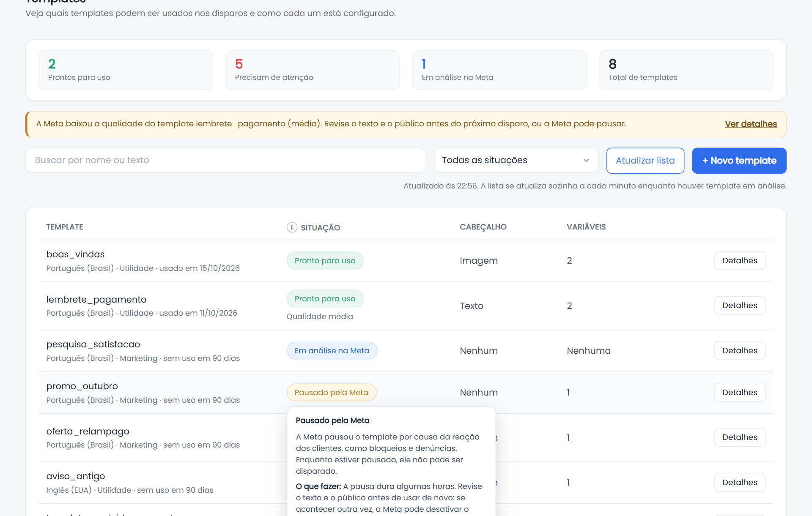Select the Em análise na Meta summary card
The height and width of the screenshot is (516, 812).
click(499, 70)
